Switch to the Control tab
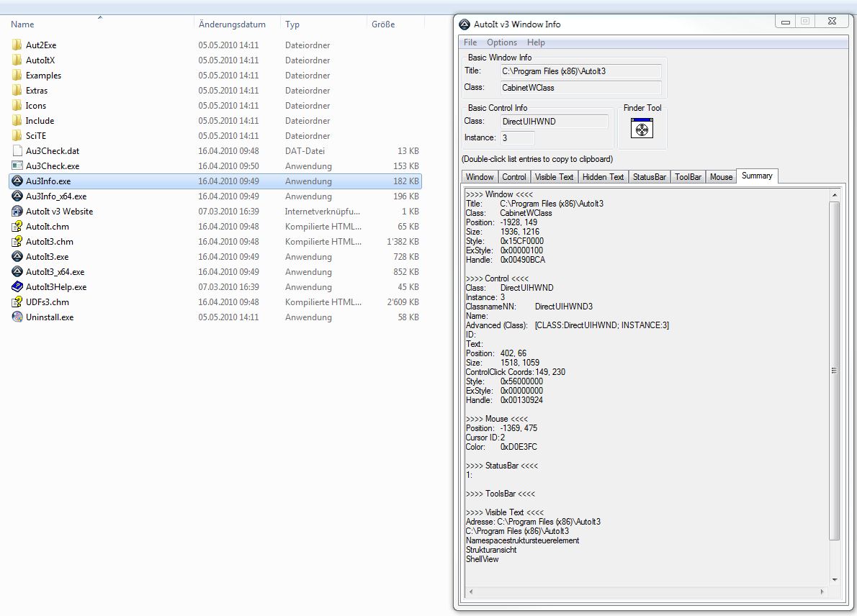857x616 pixels. tap(514, 177)
